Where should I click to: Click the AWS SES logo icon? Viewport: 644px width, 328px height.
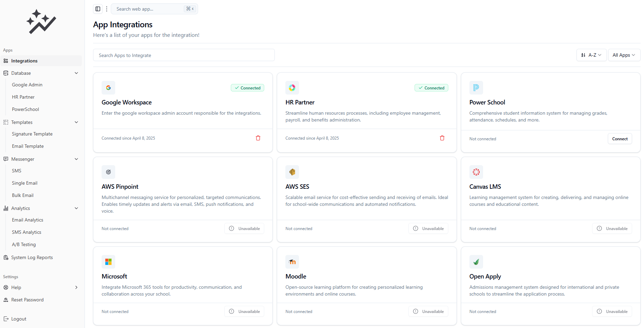(292, 172)
